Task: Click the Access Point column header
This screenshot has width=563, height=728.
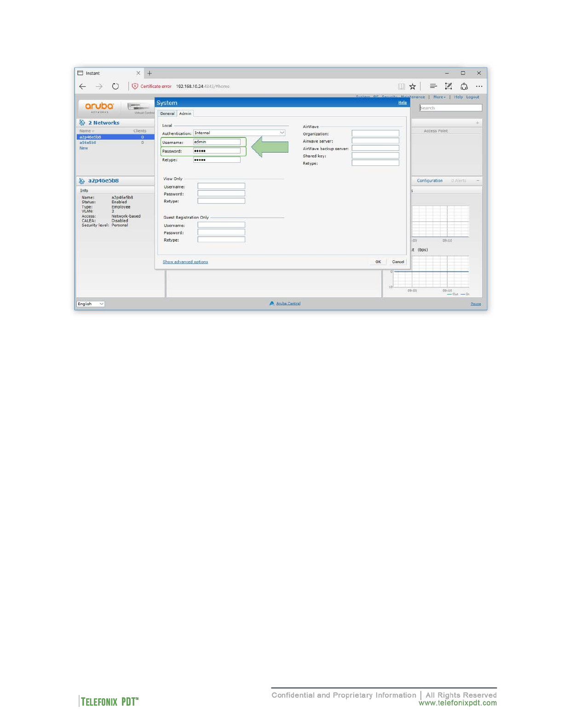Action: point(436,131)
